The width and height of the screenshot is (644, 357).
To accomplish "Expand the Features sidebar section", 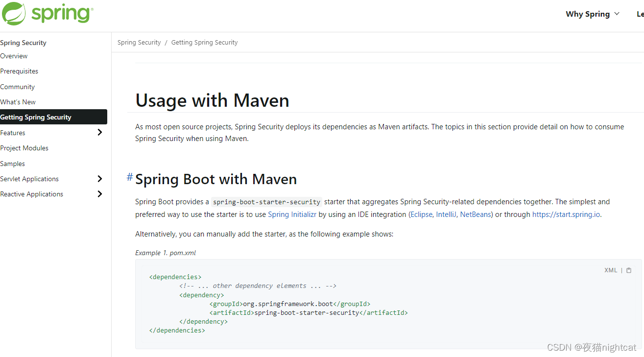I will point(100,132).
